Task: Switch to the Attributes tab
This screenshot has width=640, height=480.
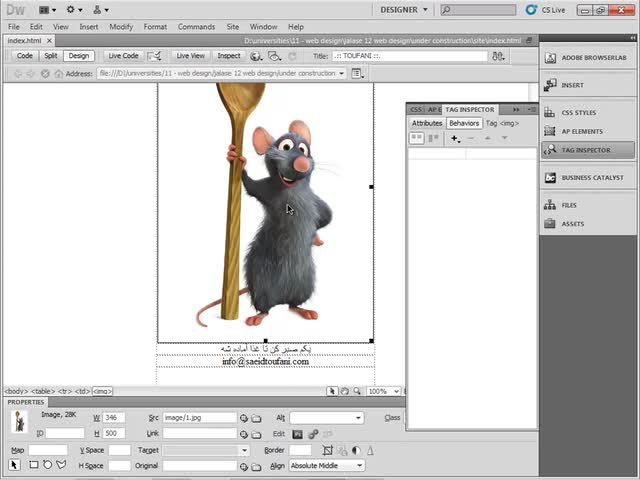Action: [427, 123]
